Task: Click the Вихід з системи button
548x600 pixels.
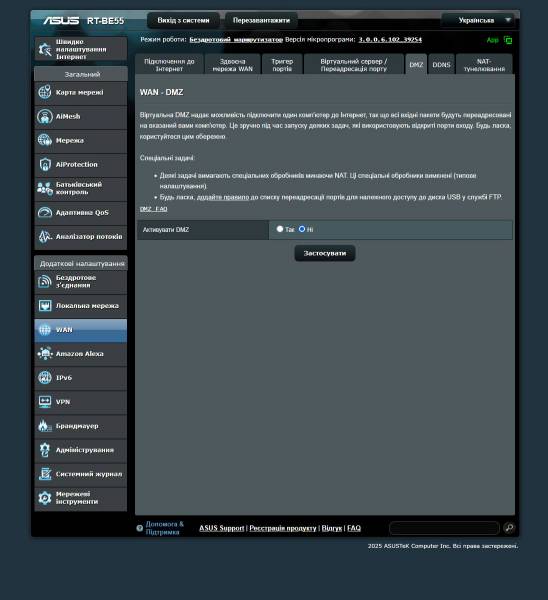Action: (183, 20)
